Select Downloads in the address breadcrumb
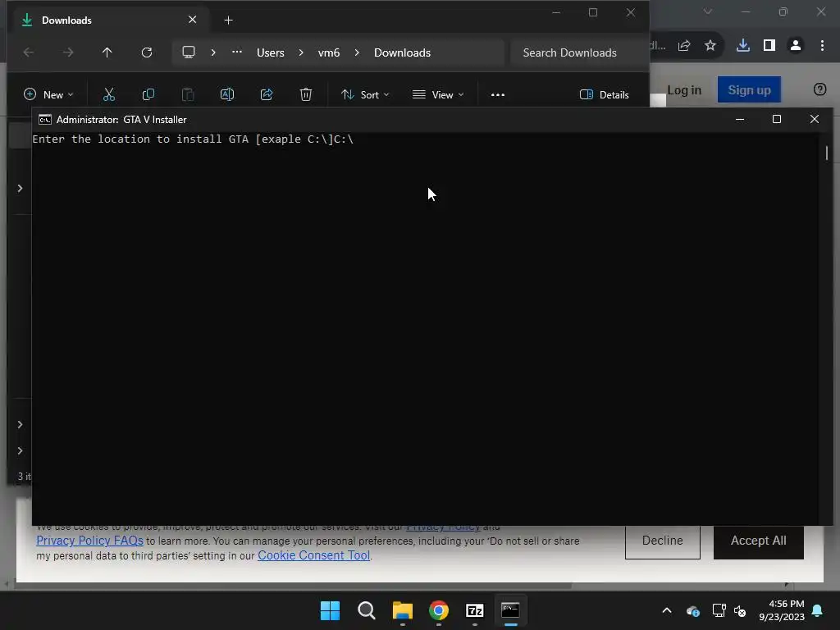Viewport: 840px width, 630px height. pyautogui.click(x=402, y=52)
